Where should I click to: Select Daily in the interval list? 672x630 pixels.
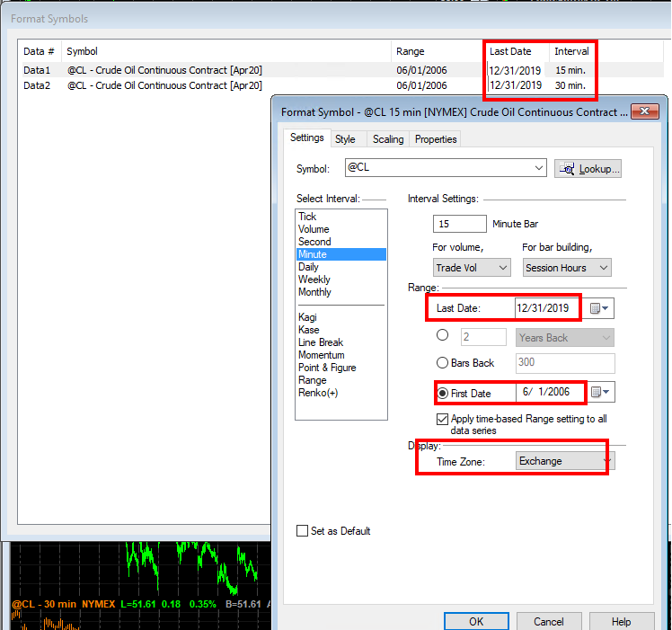[308, 267]
